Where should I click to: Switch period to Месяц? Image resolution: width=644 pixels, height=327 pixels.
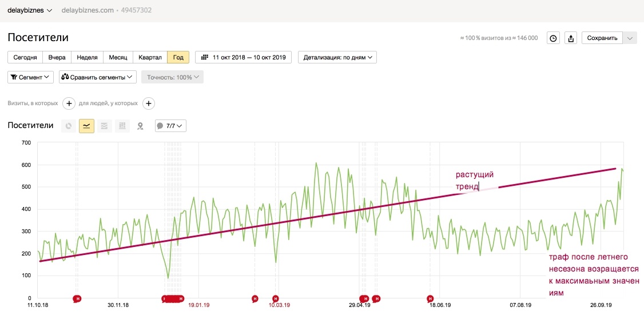click(x=118, y=57)
